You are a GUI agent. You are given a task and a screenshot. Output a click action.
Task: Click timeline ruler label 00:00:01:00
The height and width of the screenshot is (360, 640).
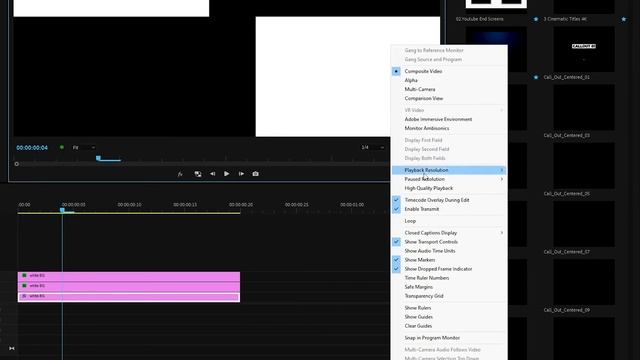click(352, 205)
